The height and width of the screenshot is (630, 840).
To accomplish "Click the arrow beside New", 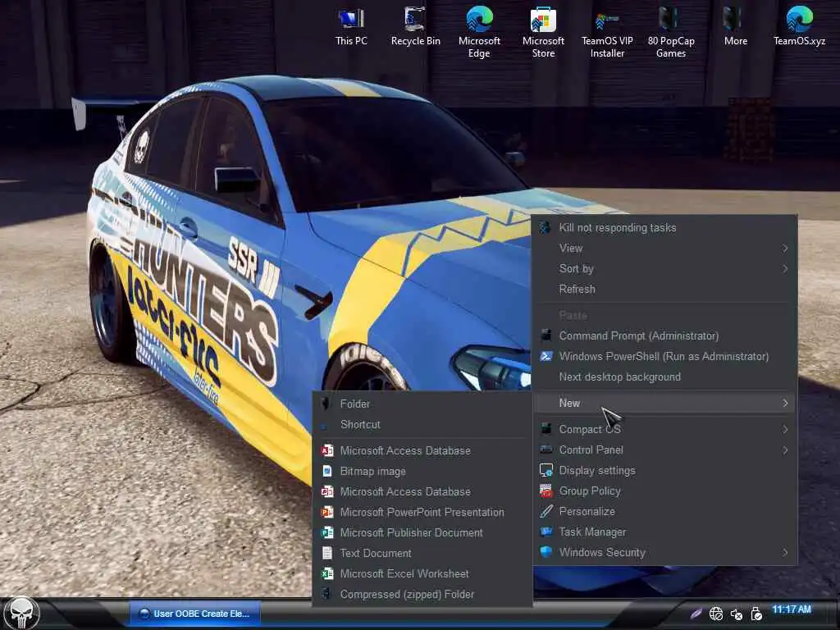I will click(x=785, y=403).
